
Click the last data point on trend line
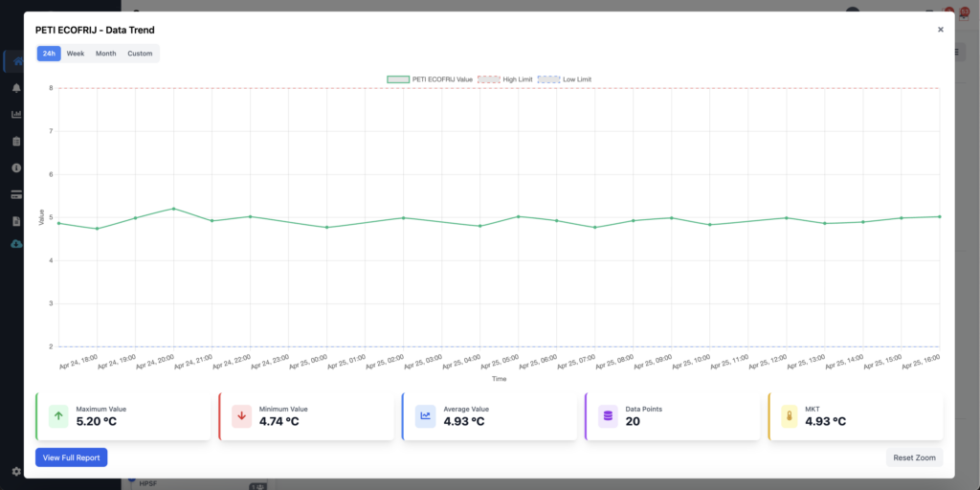tap(939, 216)
